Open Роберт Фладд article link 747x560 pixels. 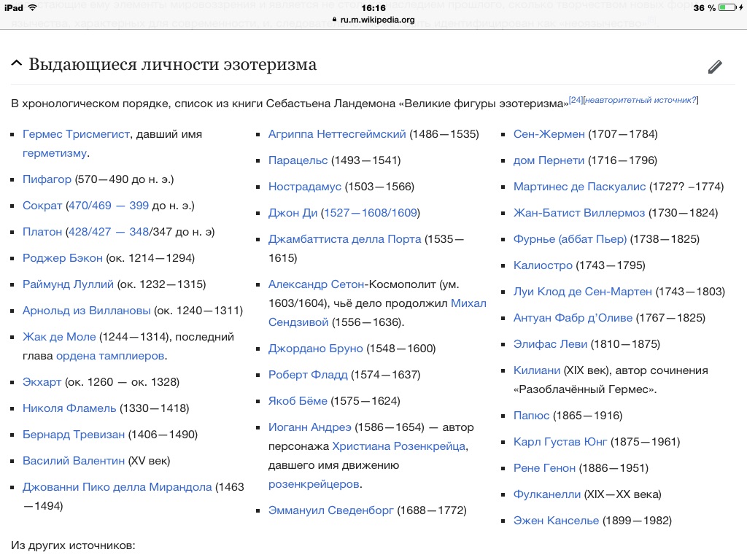308,375
